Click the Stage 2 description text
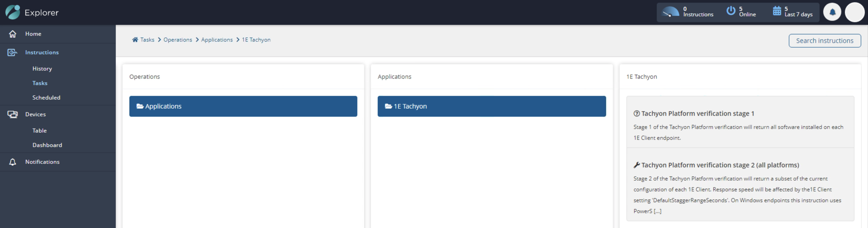This screenshot has height=228, width=868. (737, 195)
